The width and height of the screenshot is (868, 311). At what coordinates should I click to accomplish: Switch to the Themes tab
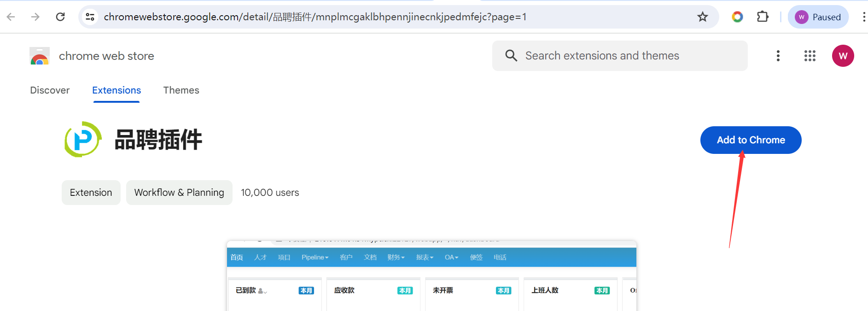[x=181, y=90]
